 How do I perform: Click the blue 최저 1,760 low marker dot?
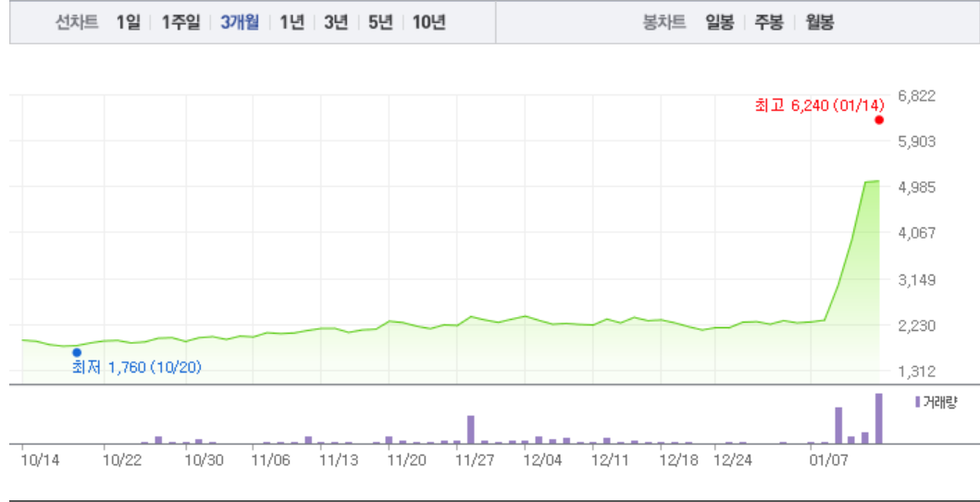pyautogui.click(x=77, y=352)
